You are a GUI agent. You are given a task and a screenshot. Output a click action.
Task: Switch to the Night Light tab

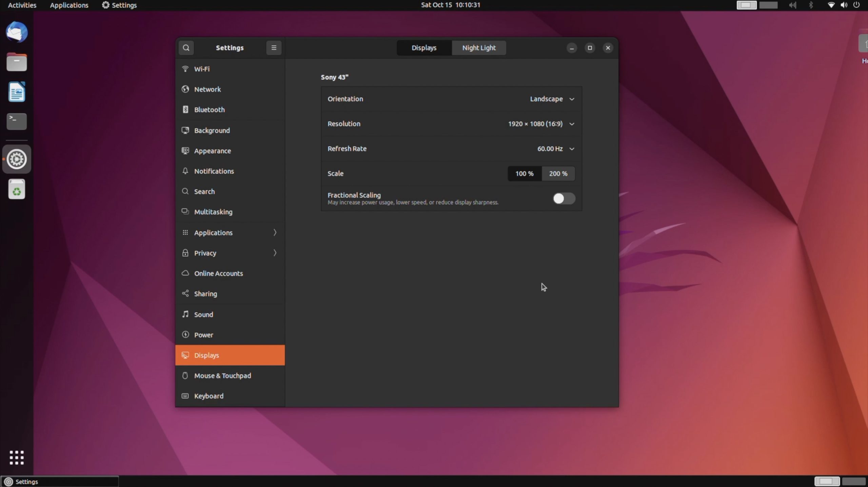[x=479, y=48]
